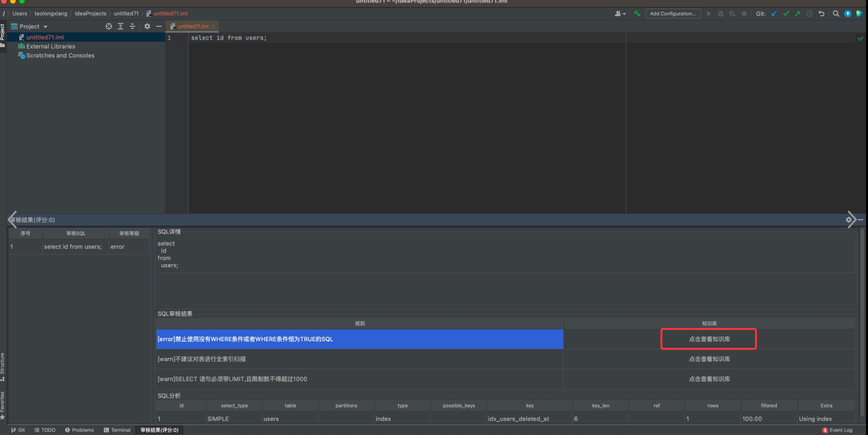Click into the editor line 'select id from users;'
868x435 pixels.
pos(229,38)
